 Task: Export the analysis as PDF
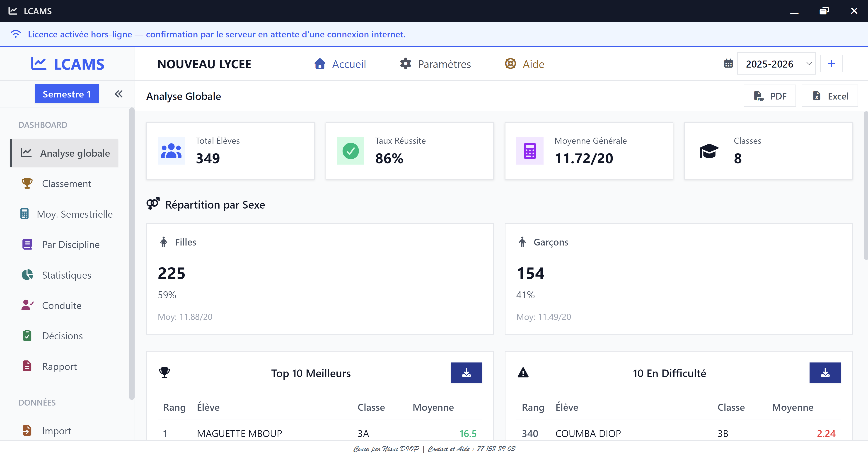point(770,96)
